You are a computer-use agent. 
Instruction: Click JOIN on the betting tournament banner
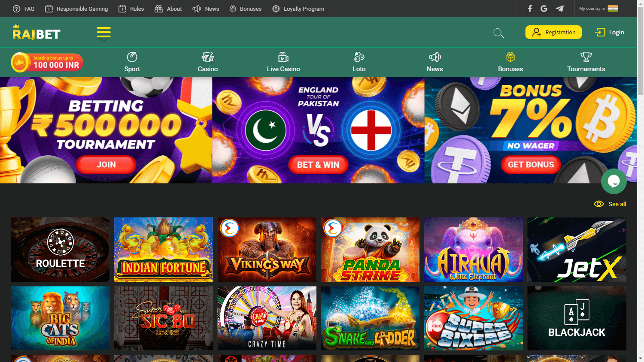pyautogui.click(x=106, y=165)
